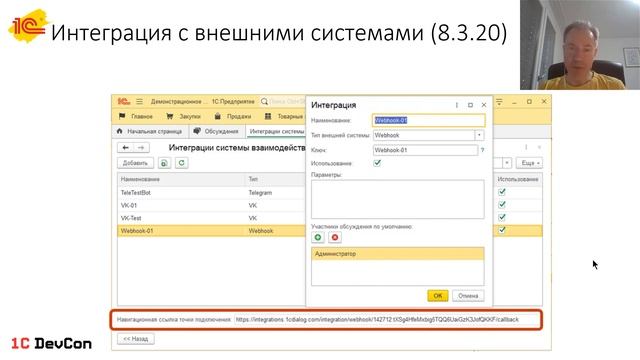The width and height of the screenshot is (640, 360).
Task: Open the Закупки section
Action: click(184, 116)
